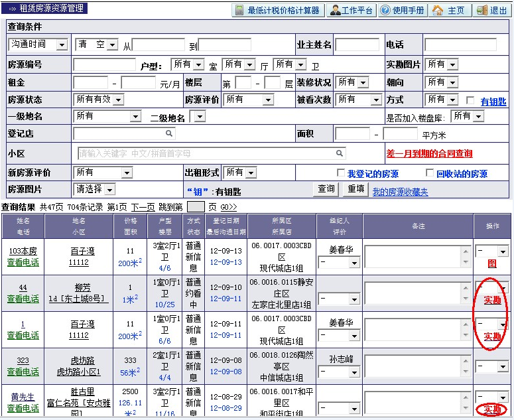
Task: Go to 下一页 next page link
Action: 143,207
